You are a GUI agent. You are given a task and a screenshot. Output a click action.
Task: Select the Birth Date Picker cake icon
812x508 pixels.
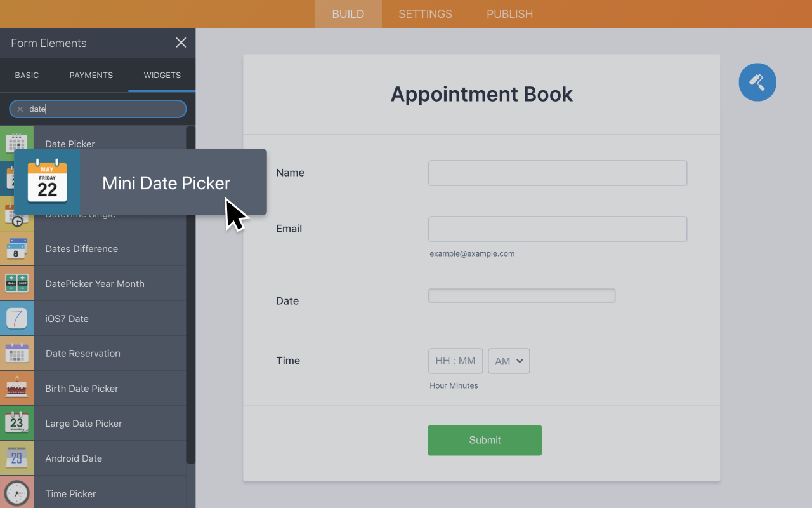[17, 388]
